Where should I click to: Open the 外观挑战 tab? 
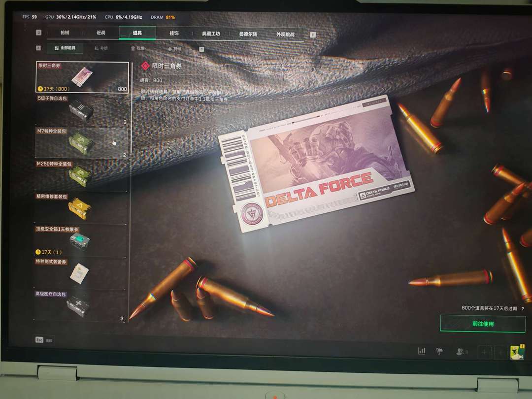click(x=285, y=35)
